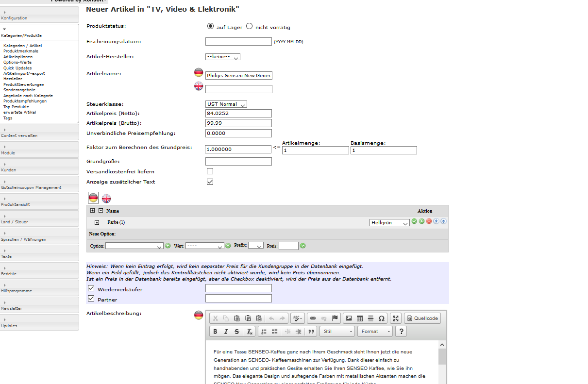
Task: Open the Format dropdown in the editor
Action: [x=375, y=332]
